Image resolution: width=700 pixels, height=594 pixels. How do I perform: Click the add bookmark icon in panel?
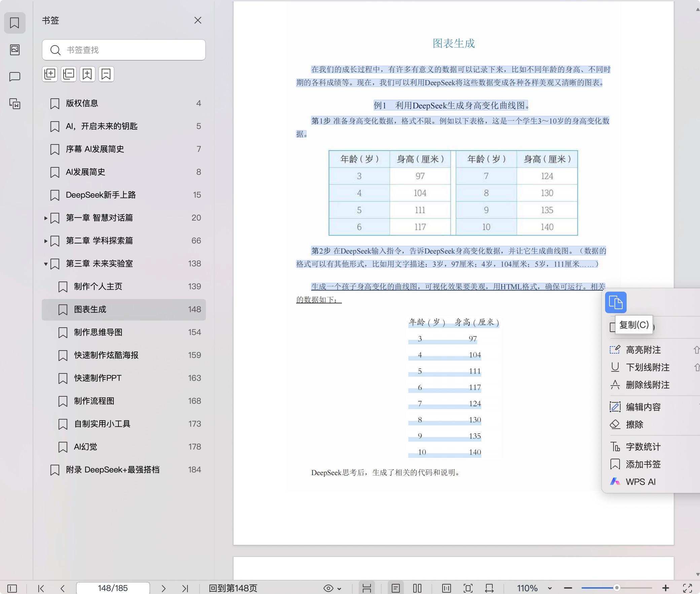(87, 74)
